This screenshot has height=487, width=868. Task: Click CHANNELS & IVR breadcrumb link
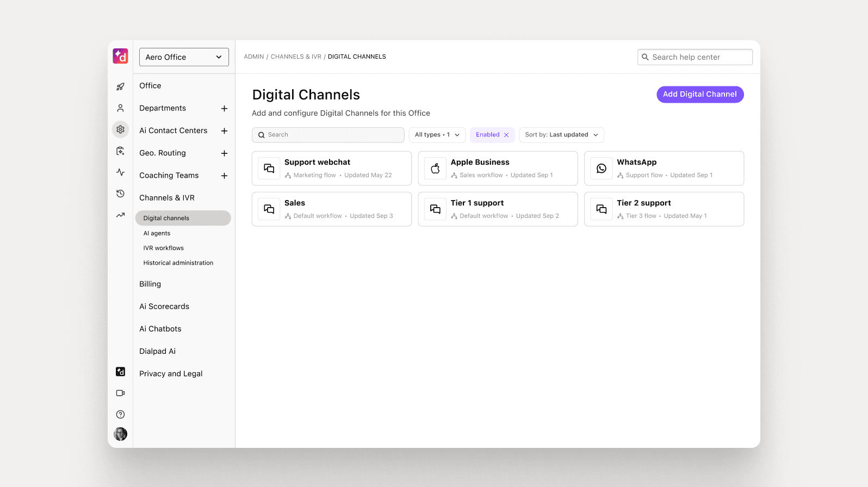(296, 57)
